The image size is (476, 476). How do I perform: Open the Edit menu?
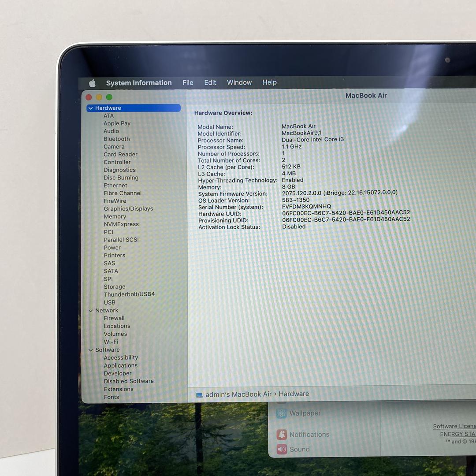point(210,82)
